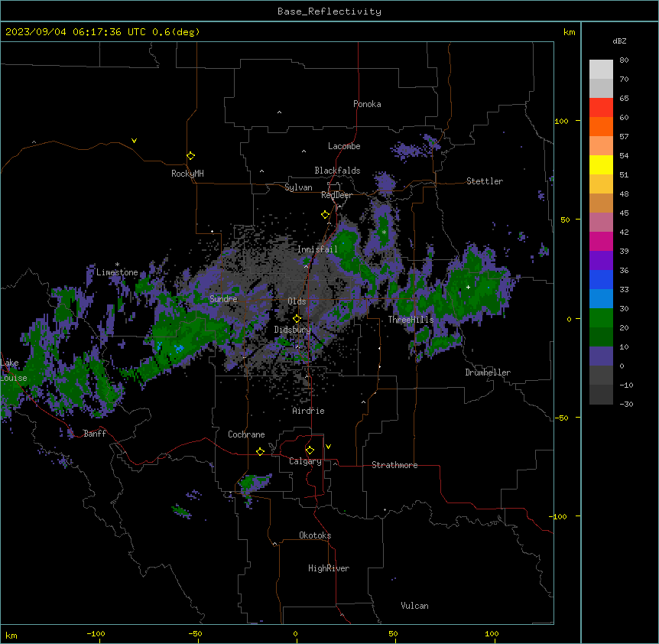
Task: Click the RedDeer label
Action: click(x=336, y=195)
